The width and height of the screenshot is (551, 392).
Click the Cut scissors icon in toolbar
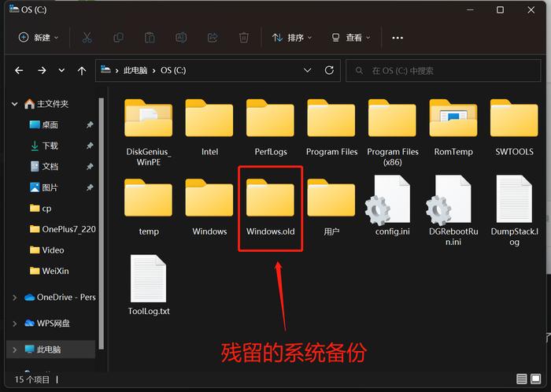(x=87, y=38)
